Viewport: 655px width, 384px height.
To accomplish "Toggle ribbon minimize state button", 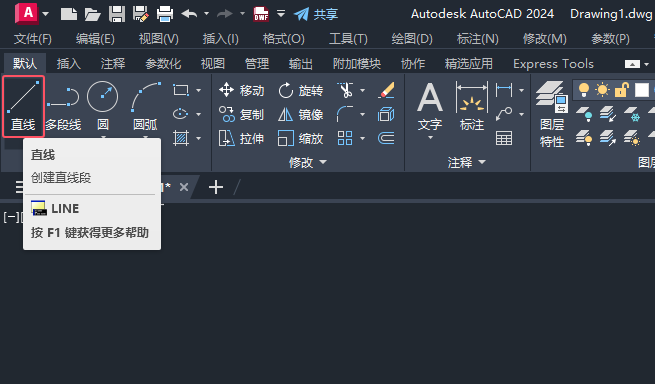I will 632,64.
